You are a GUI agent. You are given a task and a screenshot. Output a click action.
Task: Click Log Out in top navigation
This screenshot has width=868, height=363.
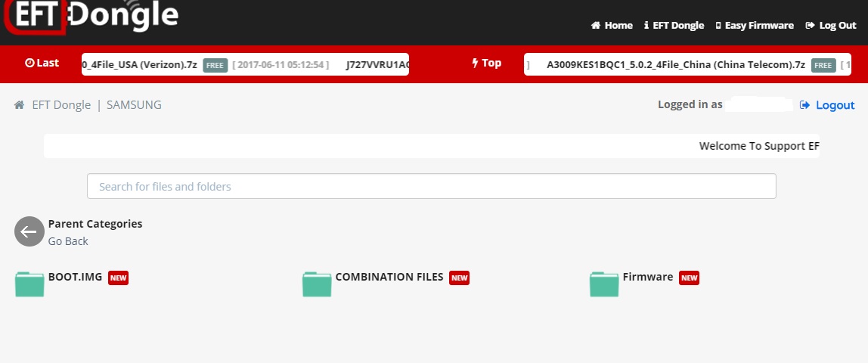[831, 26]
